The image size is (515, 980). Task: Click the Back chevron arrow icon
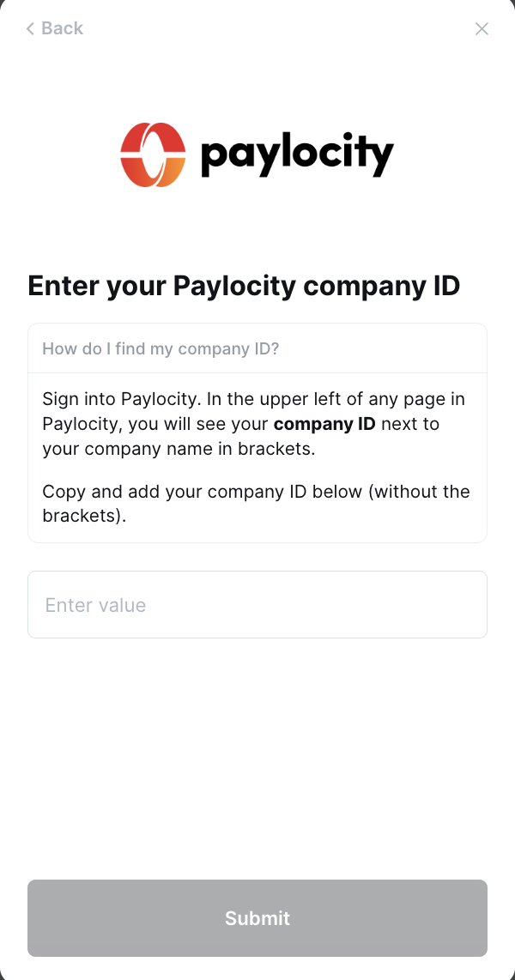(30, 29)
